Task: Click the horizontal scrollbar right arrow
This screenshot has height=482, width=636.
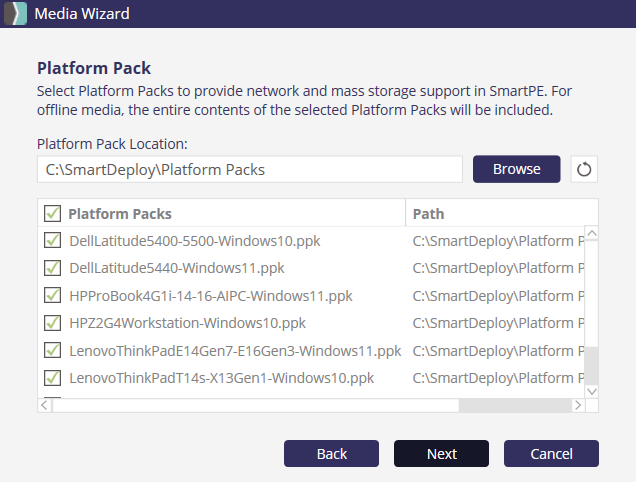Action: 576,405
